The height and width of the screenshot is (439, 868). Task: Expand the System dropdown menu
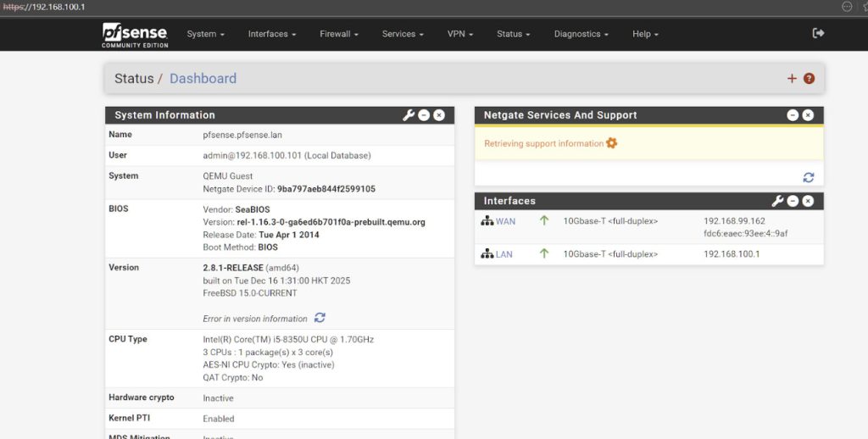click(205, 34)
